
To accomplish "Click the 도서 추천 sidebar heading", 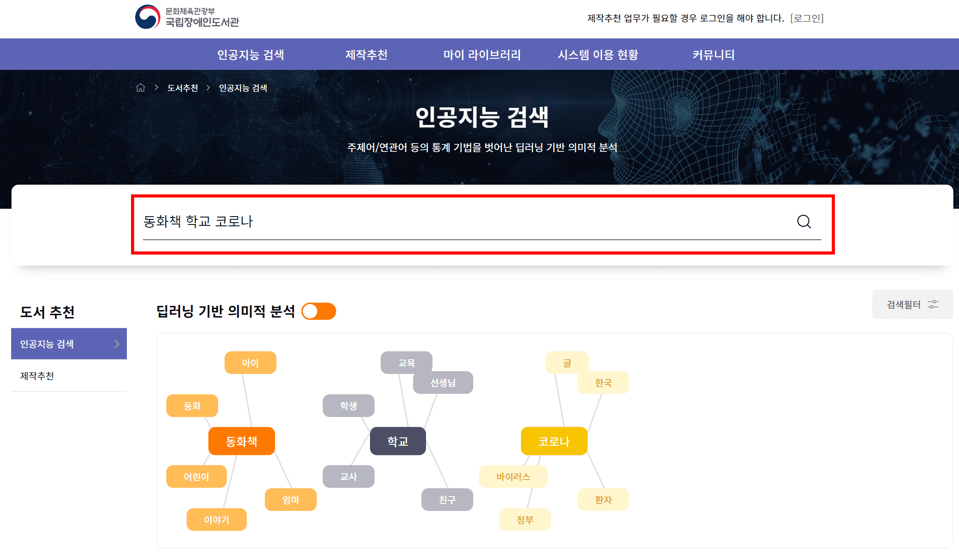I will click(47, 312).
